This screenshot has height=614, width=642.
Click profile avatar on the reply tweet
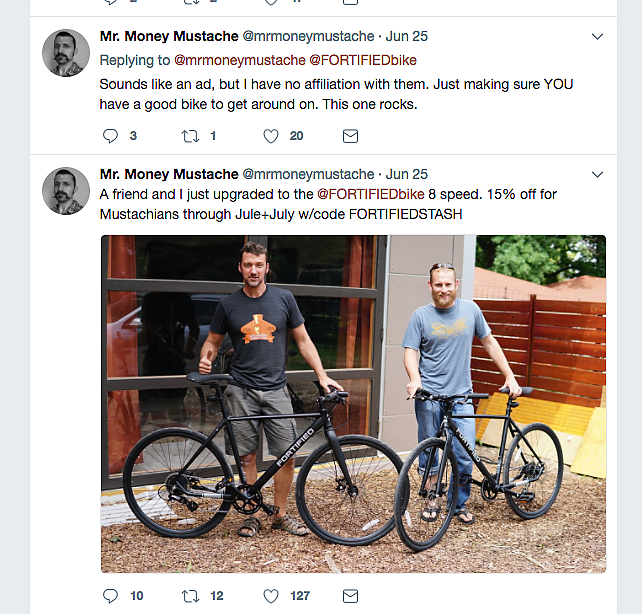(x=66, y=52)
